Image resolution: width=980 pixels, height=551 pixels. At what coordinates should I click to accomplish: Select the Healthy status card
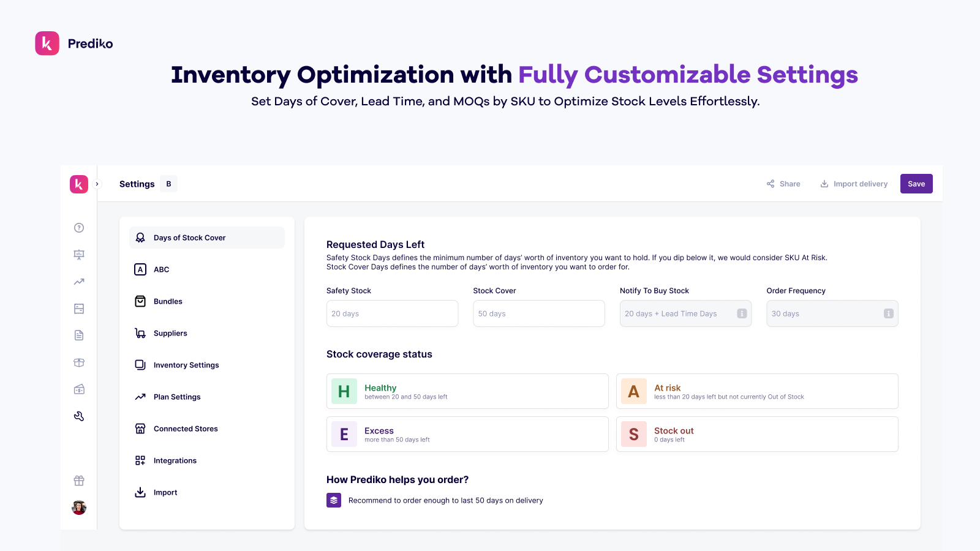[x=467, y=391]
